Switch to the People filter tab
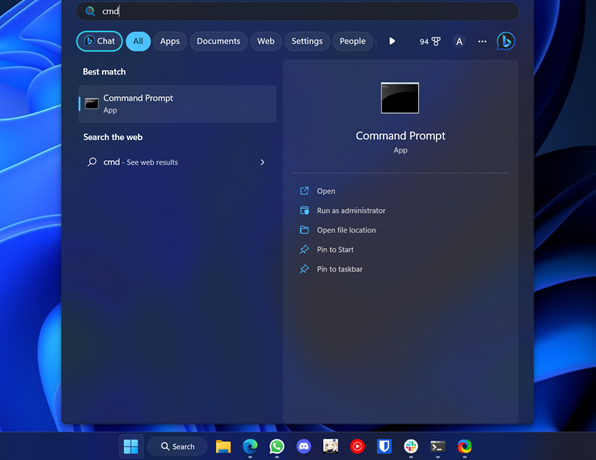Image resolution: width=596 pixels, height=460 pixels. [x=352, y=41]
